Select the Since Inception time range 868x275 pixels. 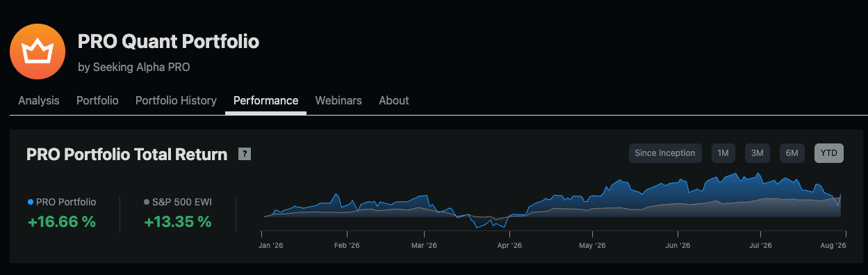click(665, 153)
